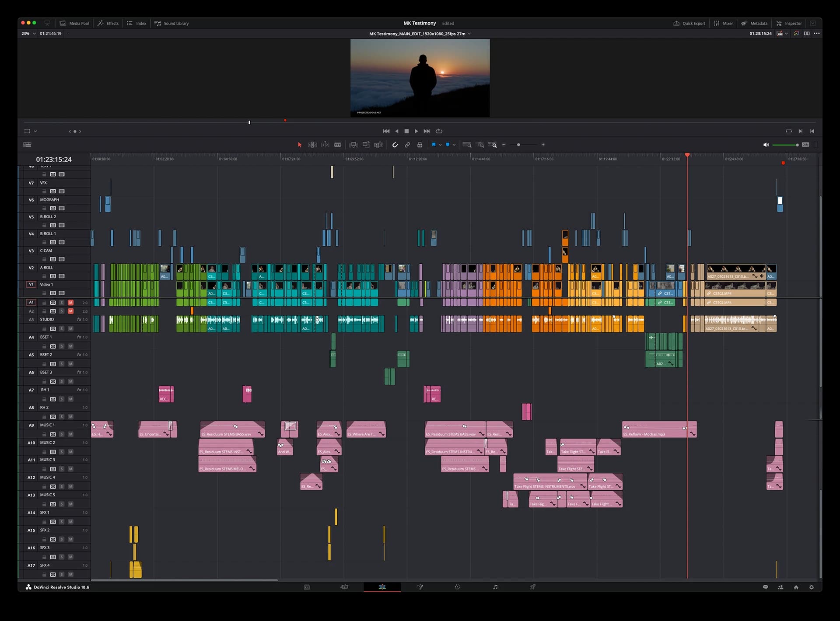Go to last frame transport button

[427, 131]
